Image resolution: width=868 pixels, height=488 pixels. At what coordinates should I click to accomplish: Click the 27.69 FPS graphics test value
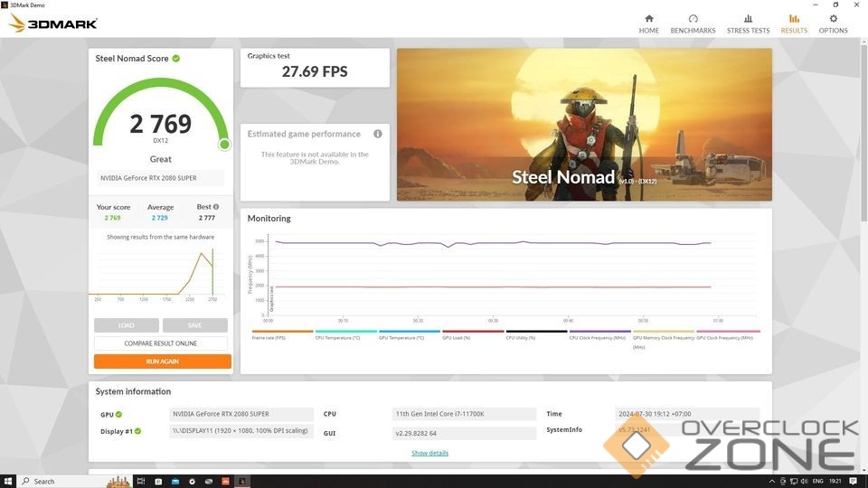pos(315,71)
